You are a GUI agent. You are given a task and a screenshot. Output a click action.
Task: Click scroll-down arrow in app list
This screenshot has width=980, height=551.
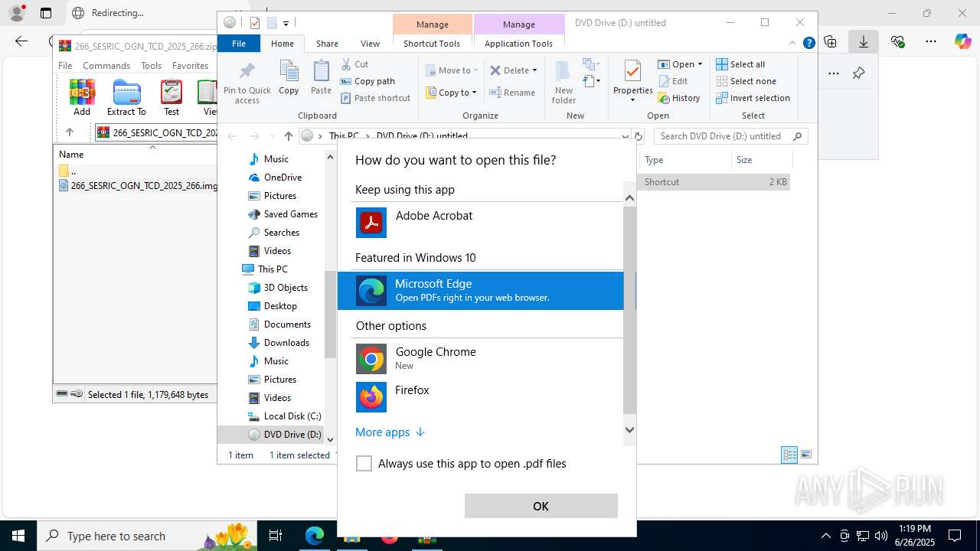click(x=629, y=429)
